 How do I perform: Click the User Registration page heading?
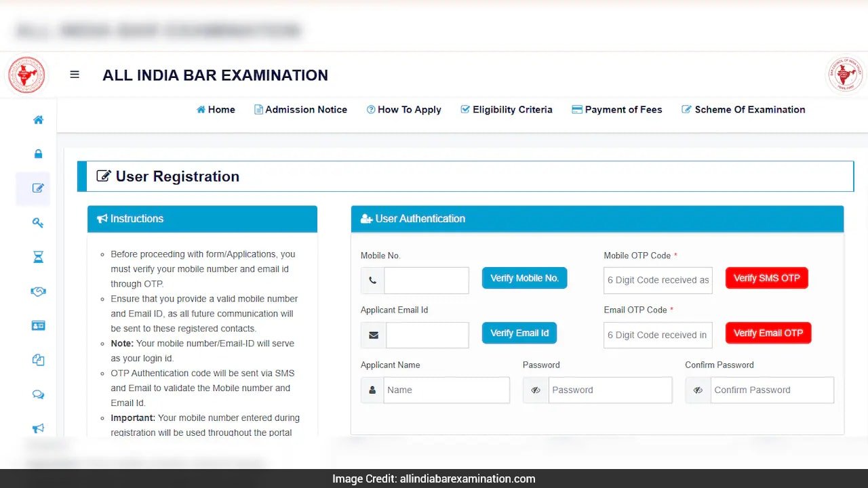[168, 176]
